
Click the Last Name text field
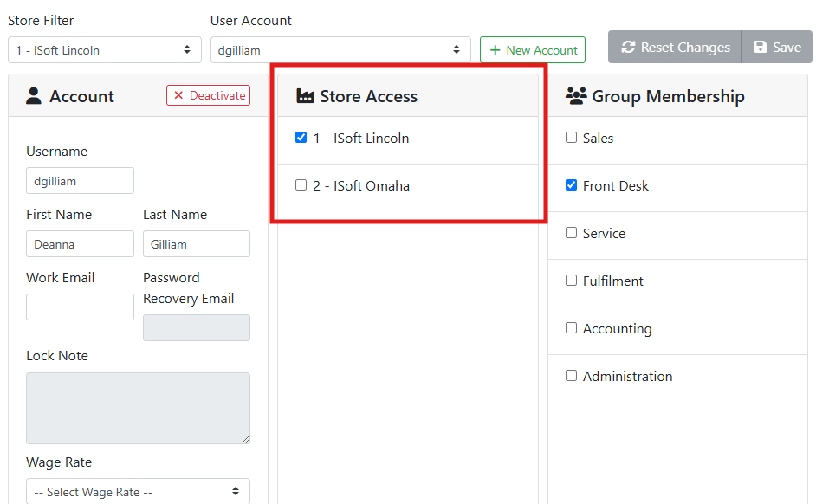click(196, 244)
